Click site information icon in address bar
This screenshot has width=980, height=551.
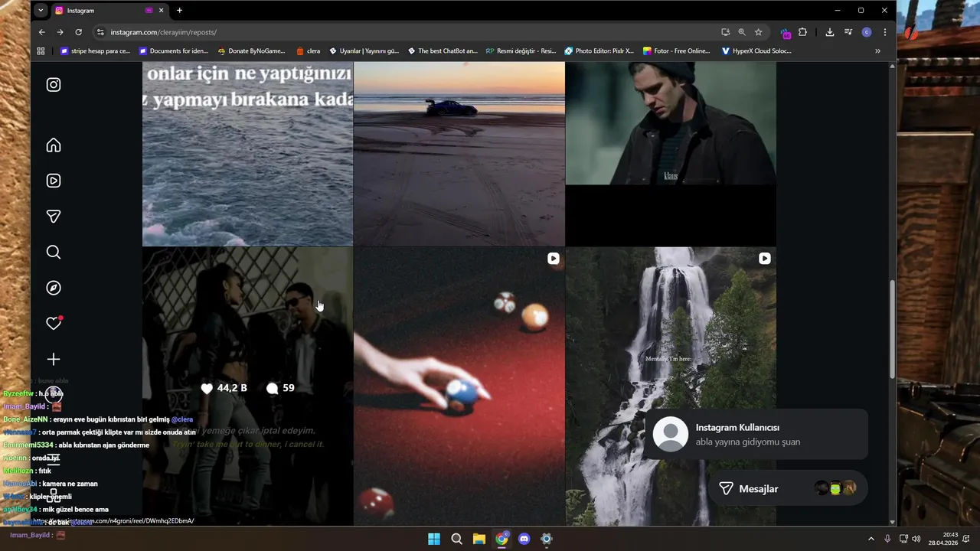pos(100,32)
